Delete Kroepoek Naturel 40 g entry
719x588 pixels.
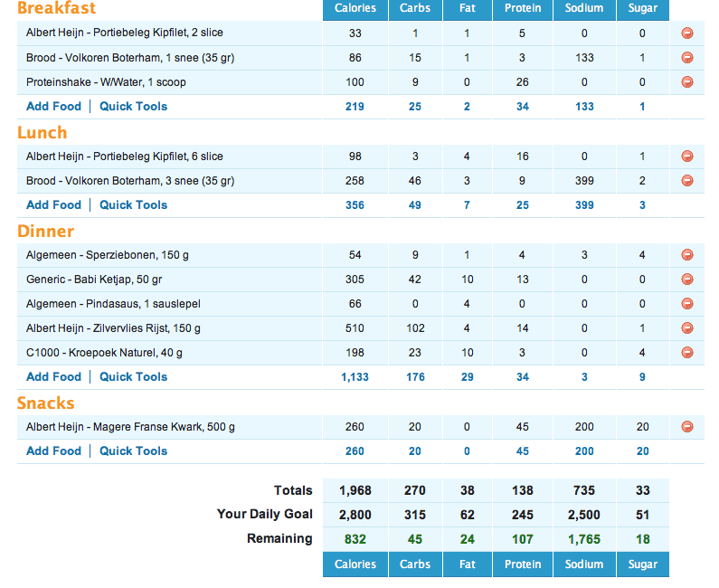(687, 353)
